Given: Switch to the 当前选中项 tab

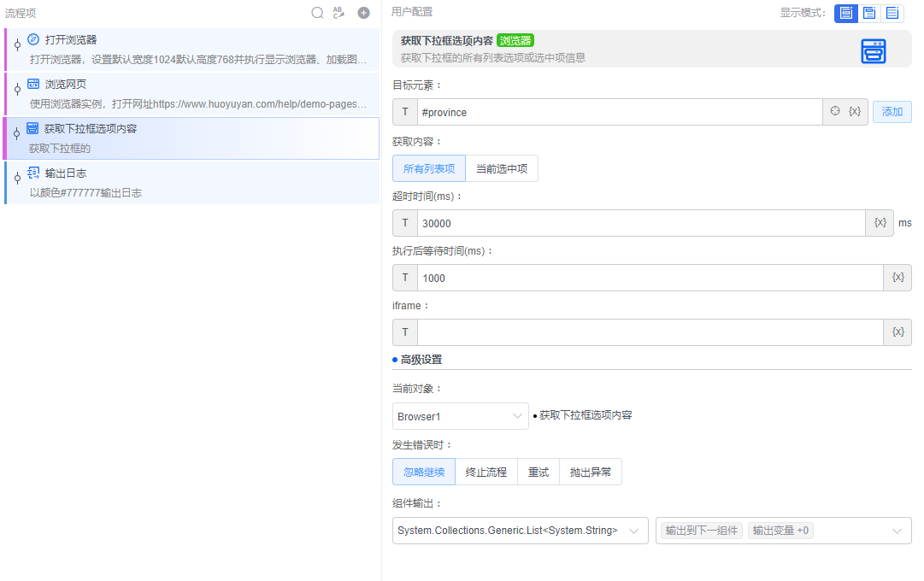Looking at the screenshot, I should 502,168.
